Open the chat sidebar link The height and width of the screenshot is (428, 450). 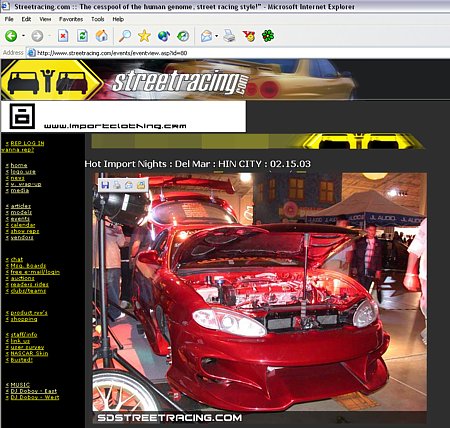17,259
